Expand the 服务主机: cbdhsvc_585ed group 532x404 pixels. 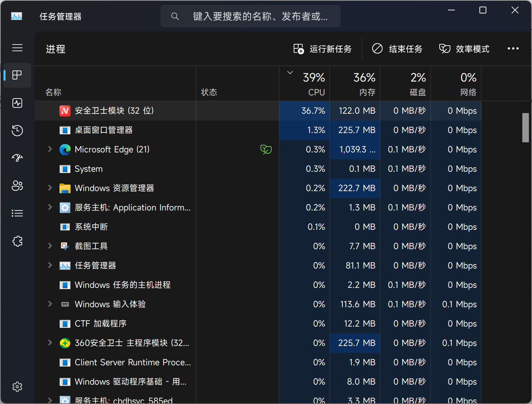tap(50, 400)
